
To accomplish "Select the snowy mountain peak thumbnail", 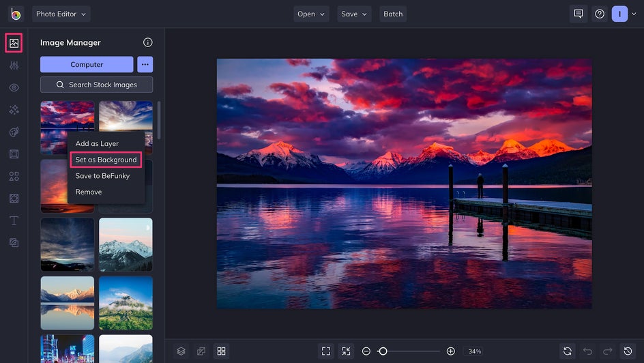I will coord(126,244).
